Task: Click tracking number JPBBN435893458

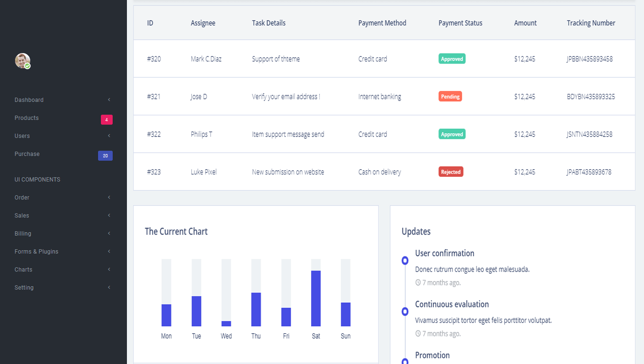Action: point(590,59)
